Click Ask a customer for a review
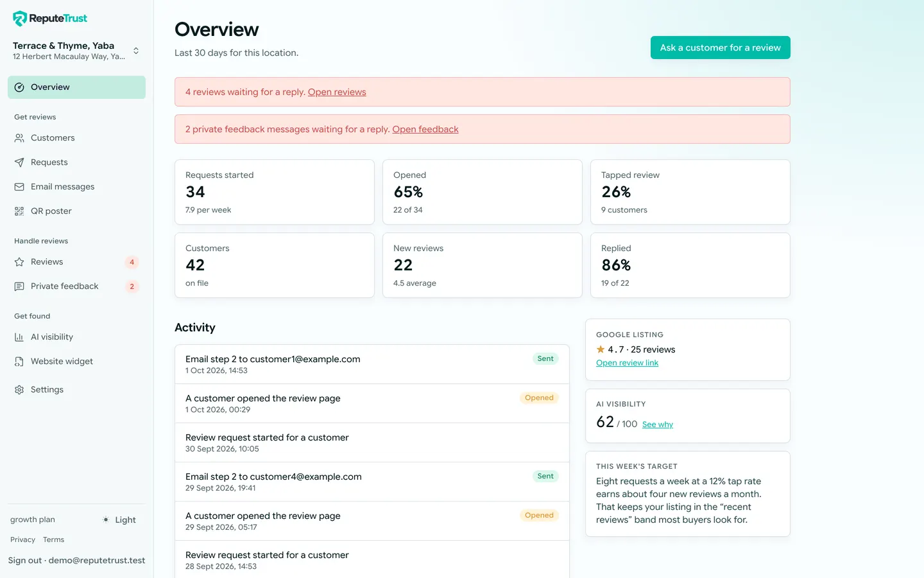The height and width of the screenshot is (578, 924). [x=720, y=48]
